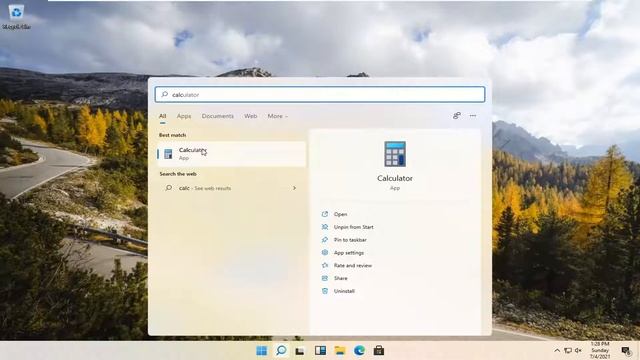The width and height of the screenshot is (640, 360).
Task: Click the Windows Start button on the taskbar
Action: coord(262,351)
